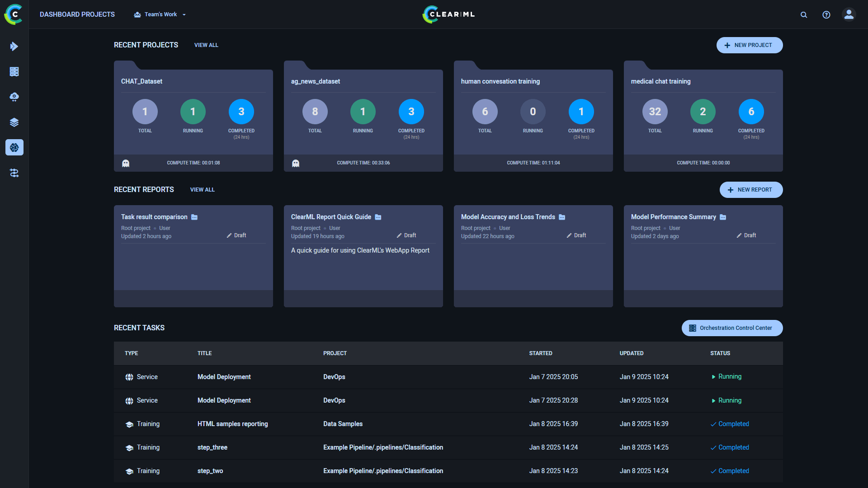Open the help/question mark dropdown
This screenshot has height=488, width=868.
[826, 14]
